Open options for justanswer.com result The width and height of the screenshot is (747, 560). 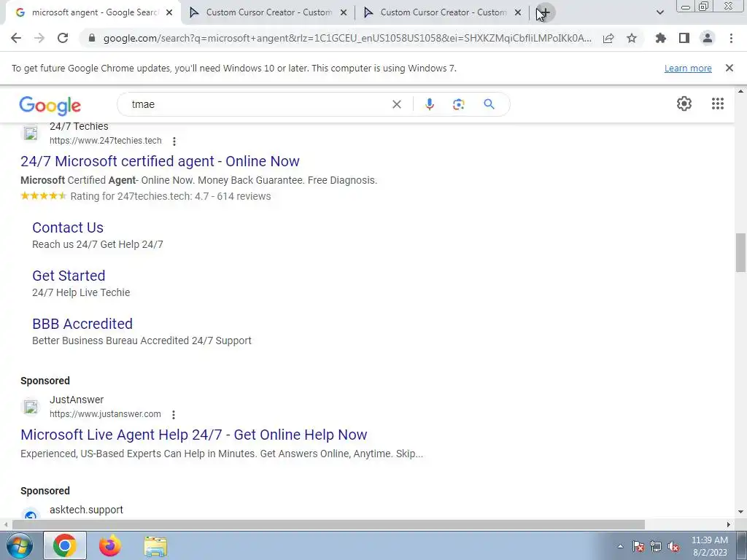click(x=174, y=415)
